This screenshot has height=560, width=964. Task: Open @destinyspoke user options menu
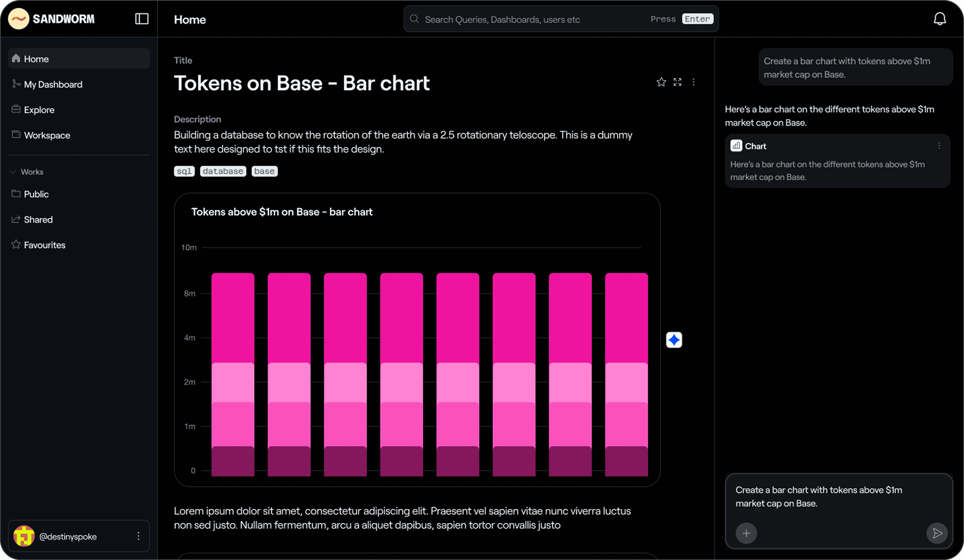[139, 536]
